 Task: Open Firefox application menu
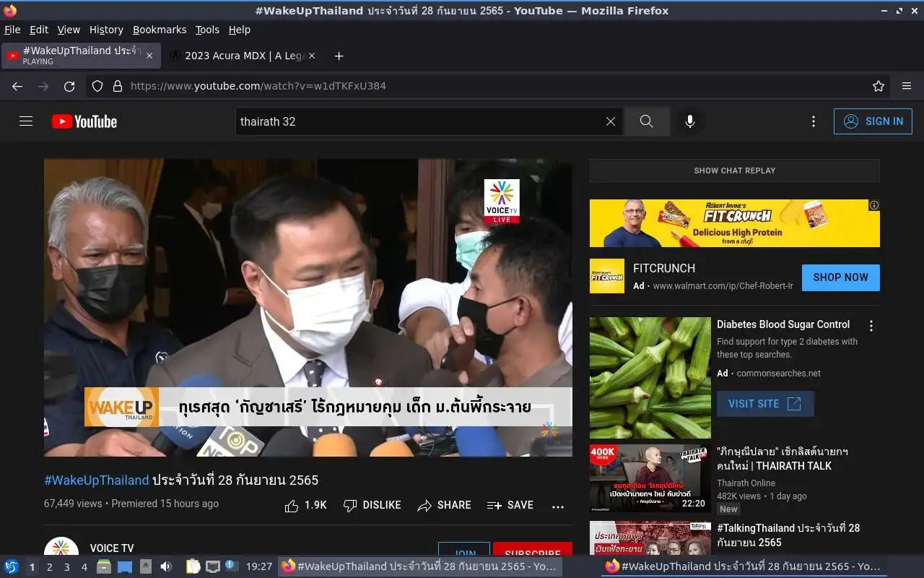(x=907, y=86)
